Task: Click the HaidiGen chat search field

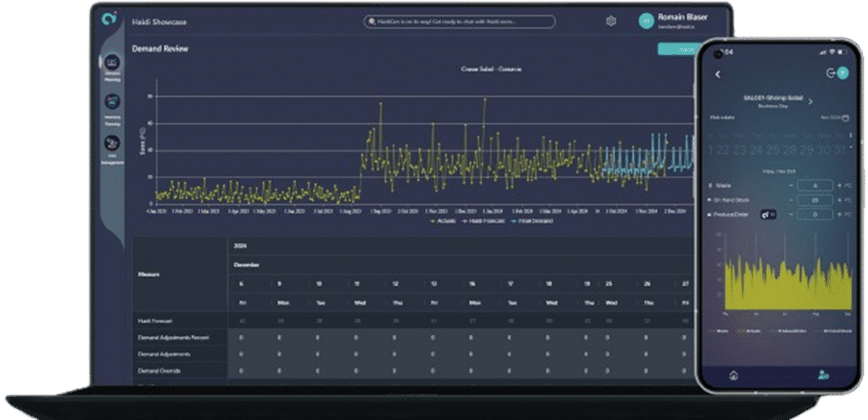Action: pyautogui.click(x=459, y=22)
